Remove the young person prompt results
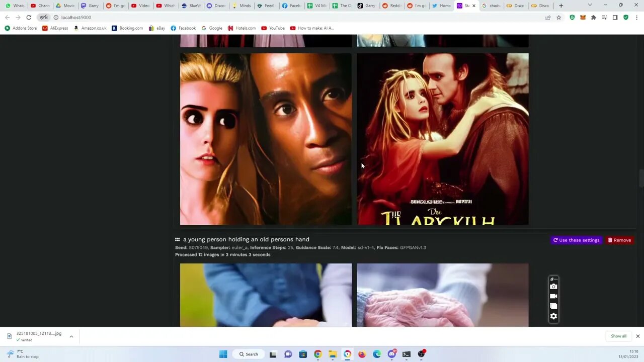Viewport: 644px width, 362px height. tap(619, 240)
